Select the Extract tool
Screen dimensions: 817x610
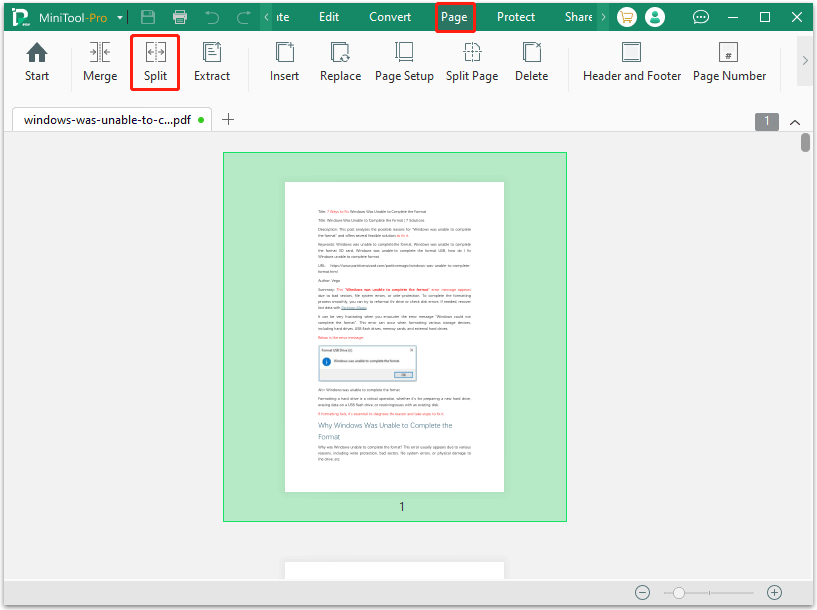click(x=212, y=62)
